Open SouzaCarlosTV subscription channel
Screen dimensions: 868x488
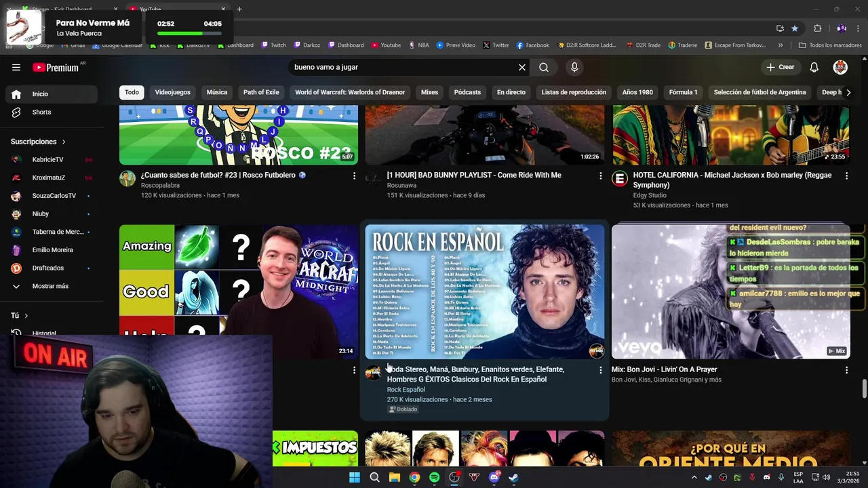pyautogui.click(x=52, y=196)
